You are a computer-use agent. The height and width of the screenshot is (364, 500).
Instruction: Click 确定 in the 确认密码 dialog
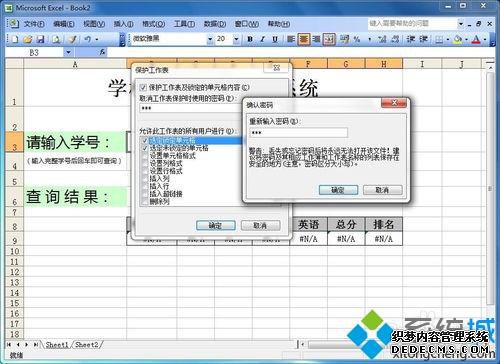(338, 190)
